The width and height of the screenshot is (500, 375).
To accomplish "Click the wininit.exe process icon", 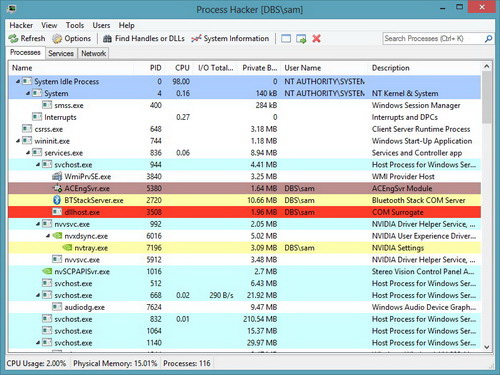I will (x=27, y=141).
